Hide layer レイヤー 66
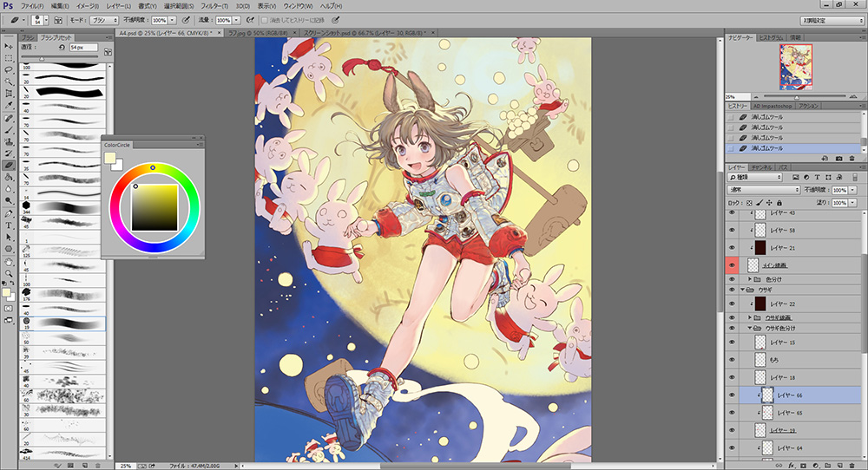Screen dimensions: 868x470 point(732,395)
